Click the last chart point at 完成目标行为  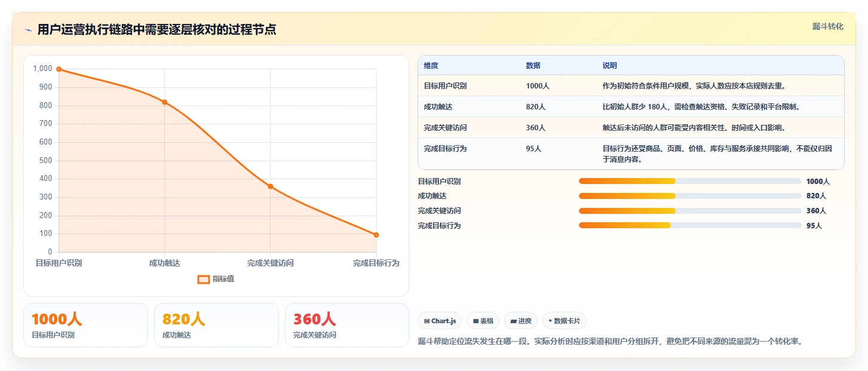pyautogui.click(x=376, y=235)
